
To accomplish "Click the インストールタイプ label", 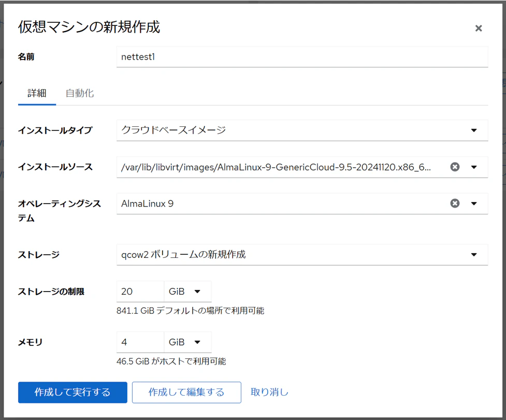I will pos(55,131).
